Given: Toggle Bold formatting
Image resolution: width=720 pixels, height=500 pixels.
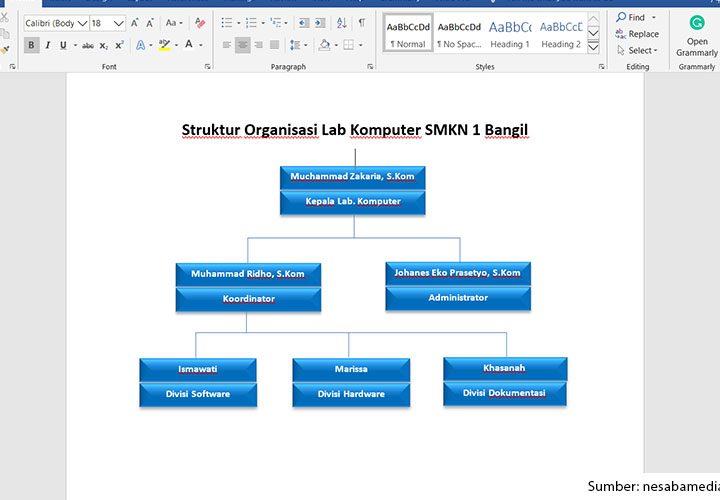Looking at the screenshot, I should [31, 45].
